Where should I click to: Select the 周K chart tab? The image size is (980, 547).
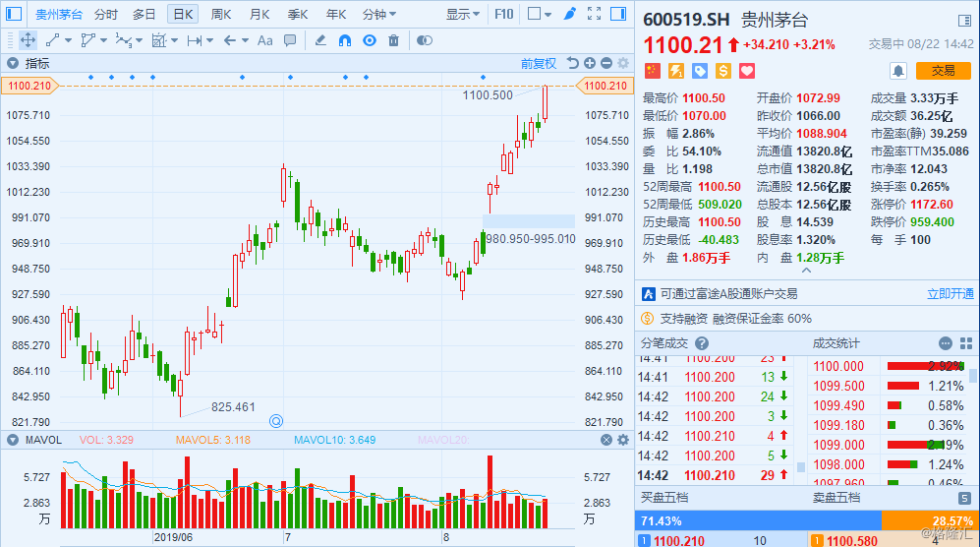221,14
